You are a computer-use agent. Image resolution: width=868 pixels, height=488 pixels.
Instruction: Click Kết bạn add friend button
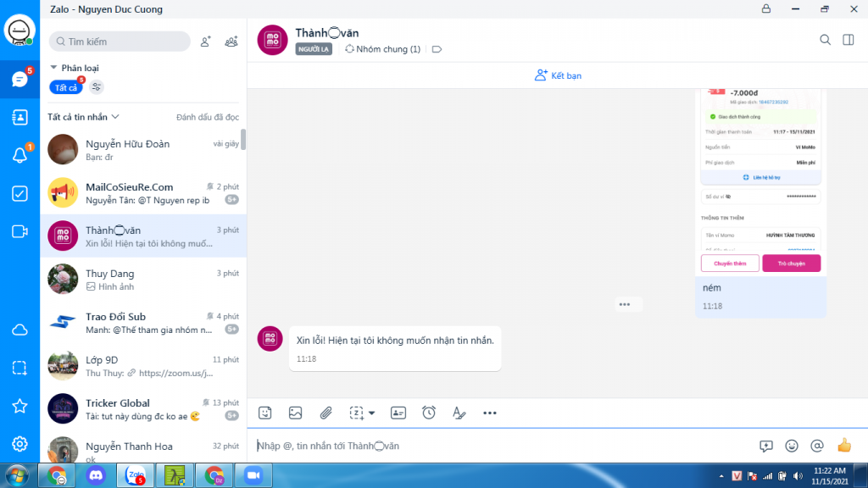558,75
